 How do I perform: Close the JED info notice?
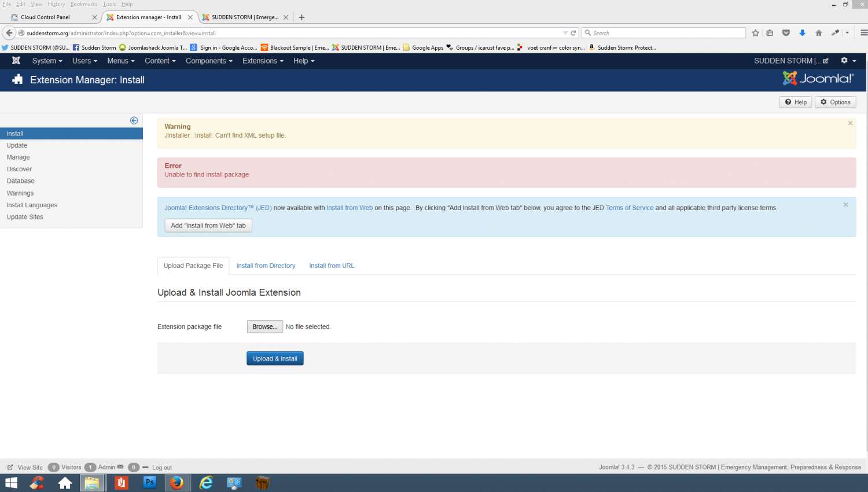click(x=845, y=205)
